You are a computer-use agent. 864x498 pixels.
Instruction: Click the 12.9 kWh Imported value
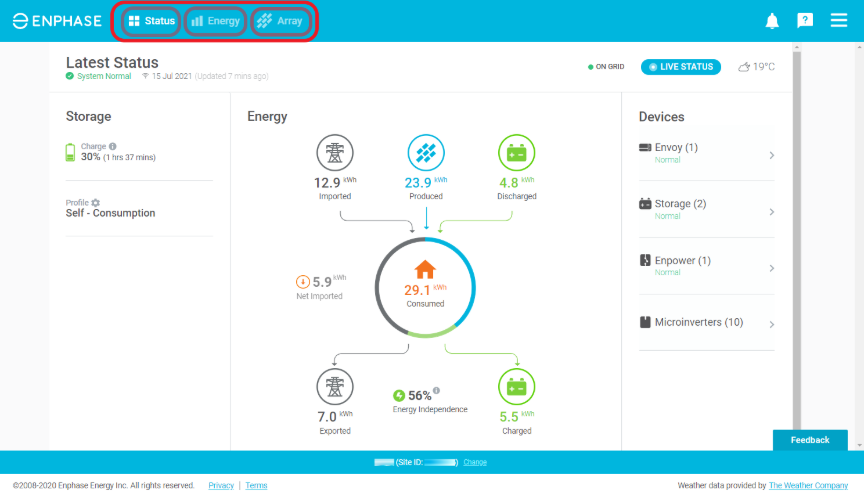(x=334, y=182)
